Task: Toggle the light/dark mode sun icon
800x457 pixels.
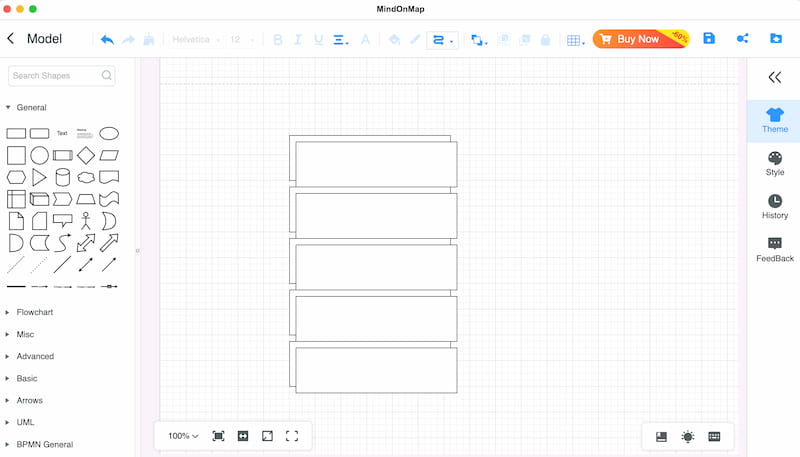Action: click(x=688, y=437)
